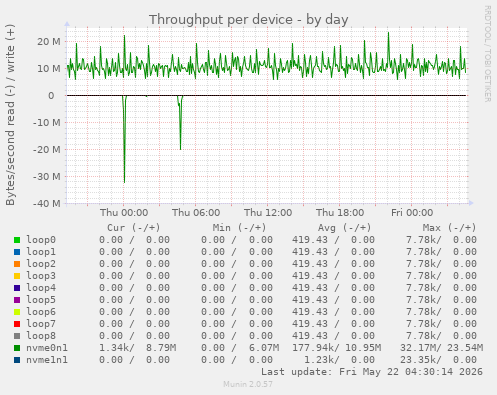Click the 'Max (-/+)' column header
Image resolution: width=497 pixels, height=395 pixels.
(449, 228)
